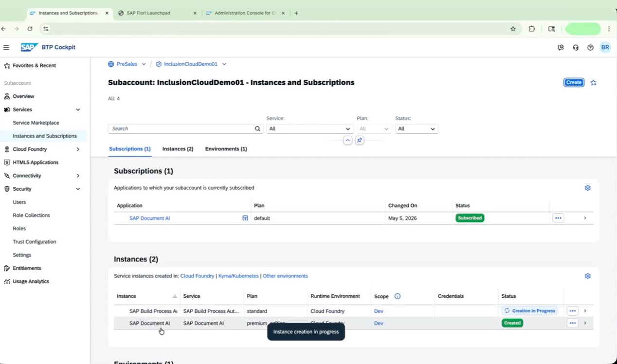Open Overview in the sidebar
This screenshot has height=364, width=617.
pyautogui.click(x=23, y=96)
